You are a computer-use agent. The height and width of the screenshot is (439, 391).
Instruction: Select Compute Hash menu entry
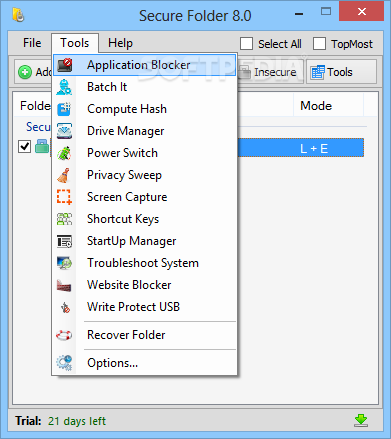click(x=144, y=109)
